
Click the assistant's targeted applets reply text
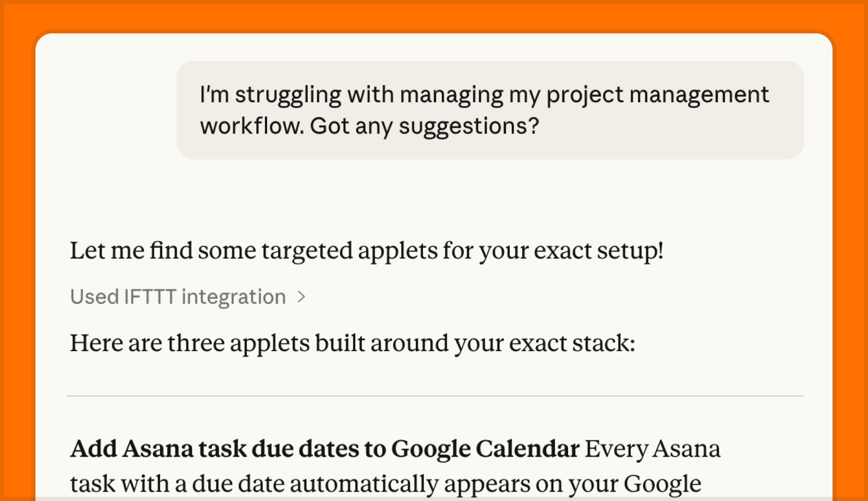pyautogui.click(x=365, y=250)
